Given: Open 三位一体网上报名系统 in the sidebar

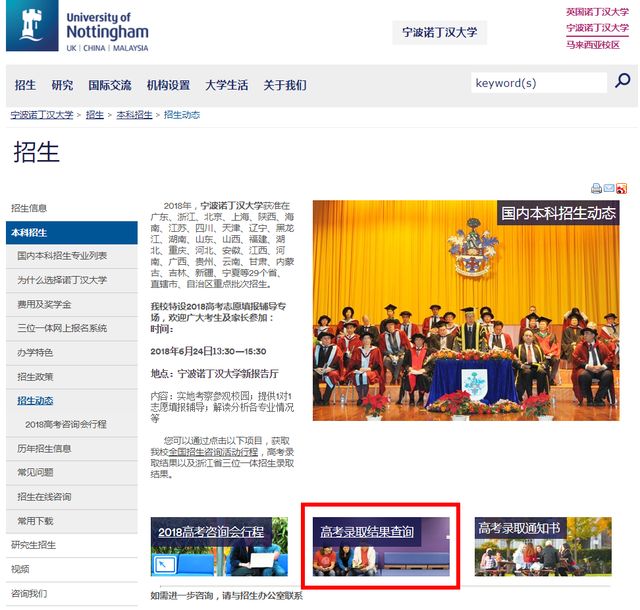Looking at the screenshot, I should click(x=72, y=328).
